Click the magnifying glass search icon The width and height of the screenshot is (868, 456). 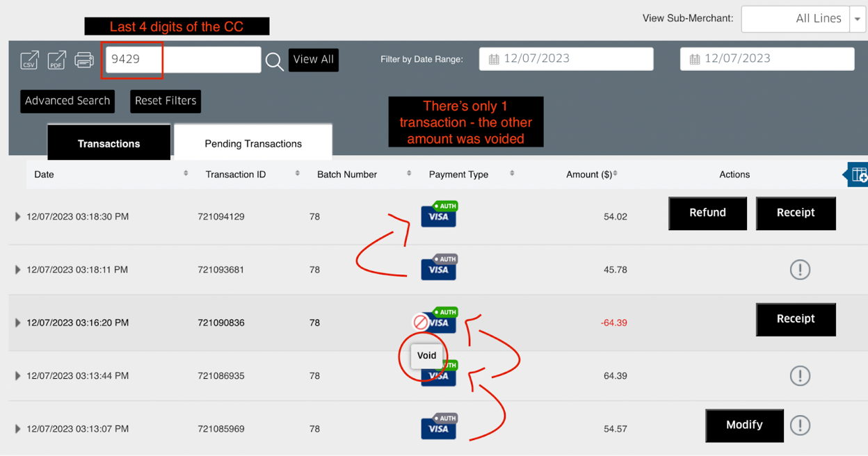[x=275, y=61]
